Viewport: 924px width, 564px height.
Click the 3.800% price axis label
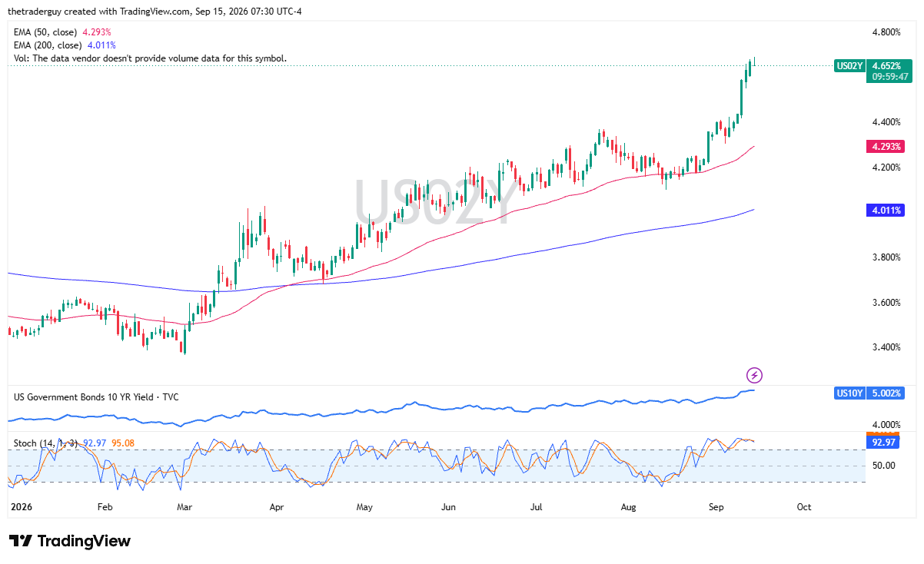point(886,257)
